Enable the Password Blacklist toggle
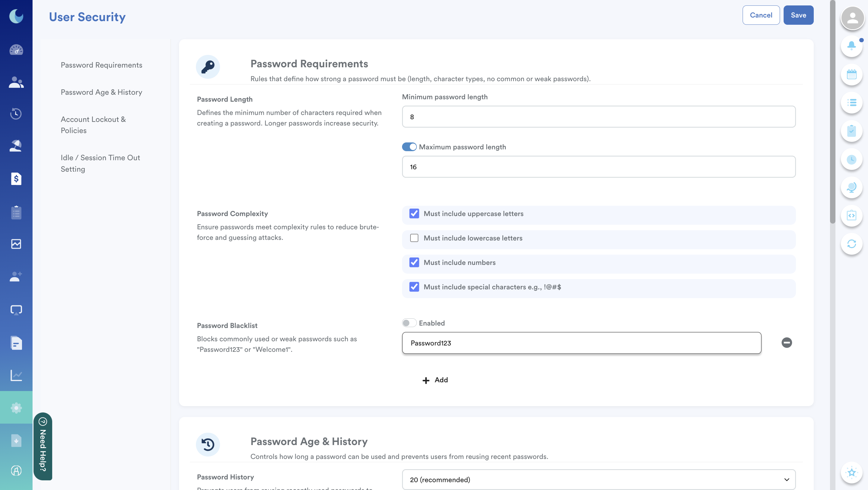Screen dimensions: 868x490 click(x=409, y=323)
